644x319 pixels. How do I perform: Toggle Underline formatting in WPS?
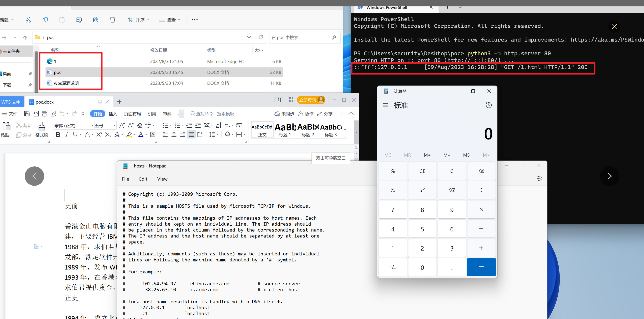coord(75,135)
